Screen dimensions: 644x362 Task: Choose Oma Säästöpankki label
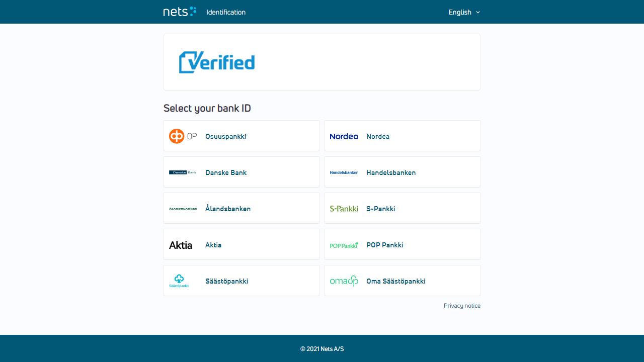click(x=396, y=281)
